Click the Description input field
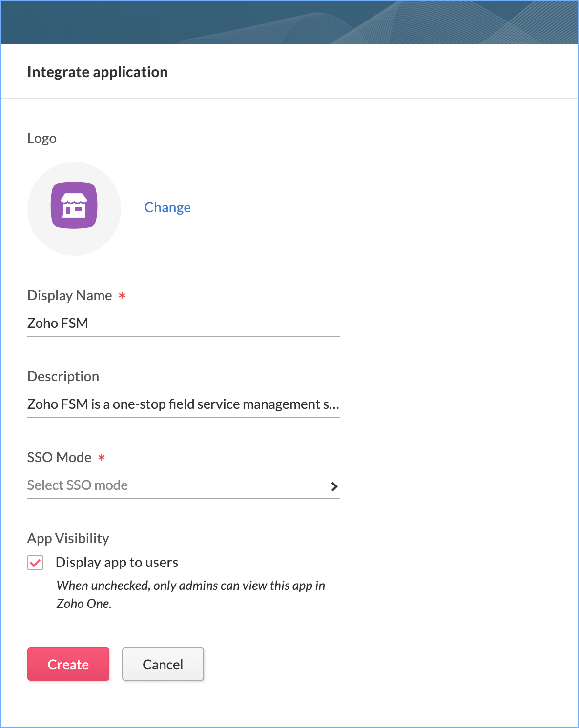This screenshot has height=728, width=579. click(x=184, y=404)
